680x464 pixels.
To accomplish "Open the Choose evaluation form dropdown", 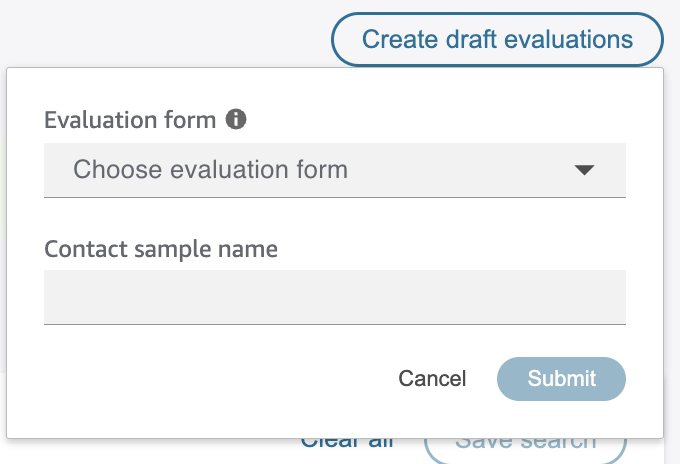I will pyautogui.click(x=334, y=170).
